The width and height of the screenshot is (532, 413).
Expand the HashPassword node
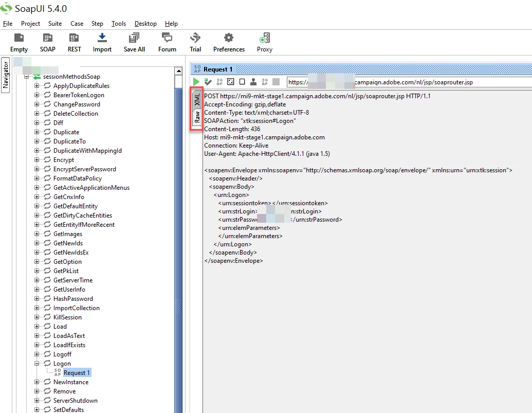[x=36, y=299]
